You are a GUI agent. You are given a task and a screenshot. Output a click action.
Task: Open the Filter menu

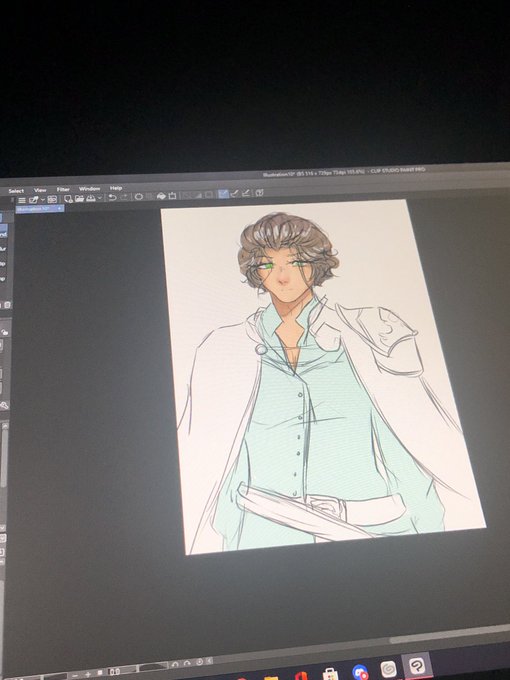point(63,189)
